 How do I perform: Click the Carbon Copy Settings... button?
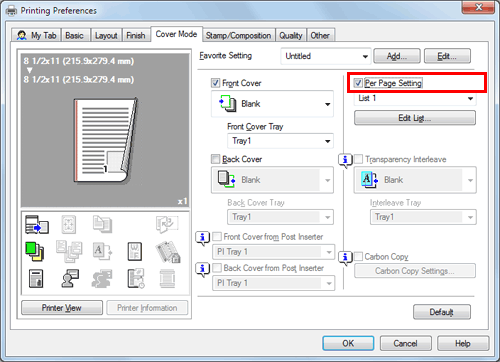point(415,271)
